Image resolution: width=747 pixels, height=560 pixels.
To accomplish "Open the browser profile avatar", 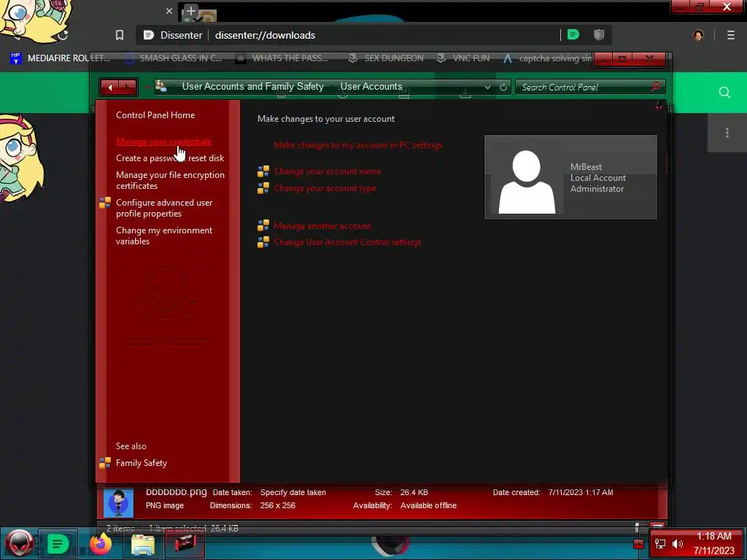I will pos(698,35).
